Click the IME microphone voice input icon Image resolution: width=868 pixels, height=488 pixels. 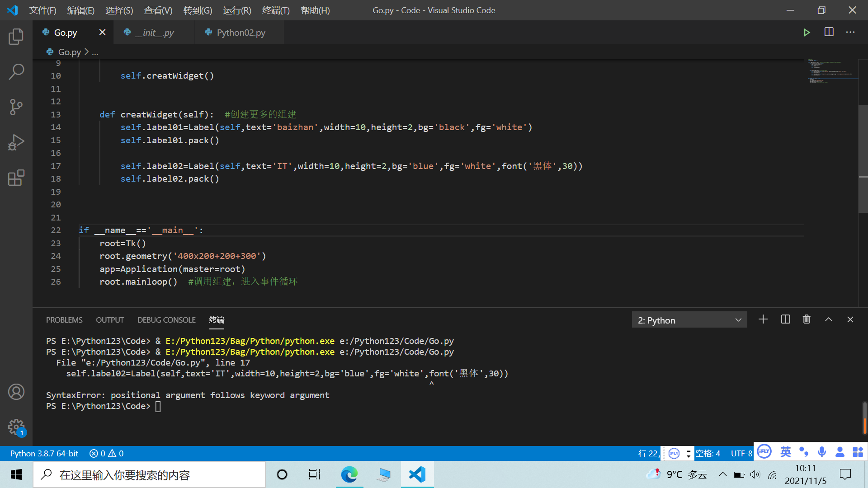pyautogui.click(x=822, y=452)
